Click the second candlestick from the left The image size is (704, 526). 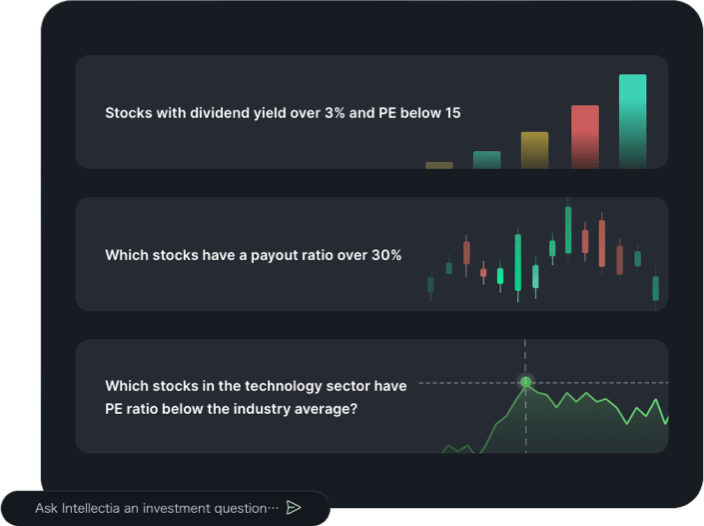pyautogui.click(x=449, y=267)
